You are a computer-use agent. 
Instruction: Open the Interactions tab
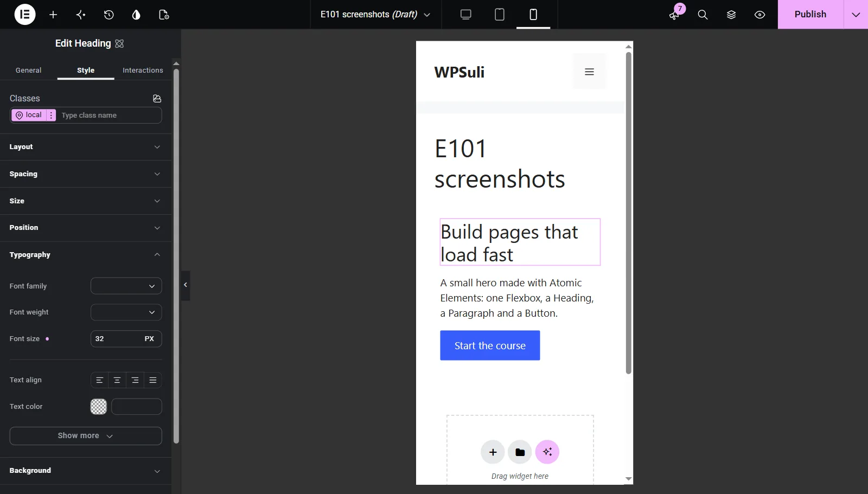coord(143,70)
